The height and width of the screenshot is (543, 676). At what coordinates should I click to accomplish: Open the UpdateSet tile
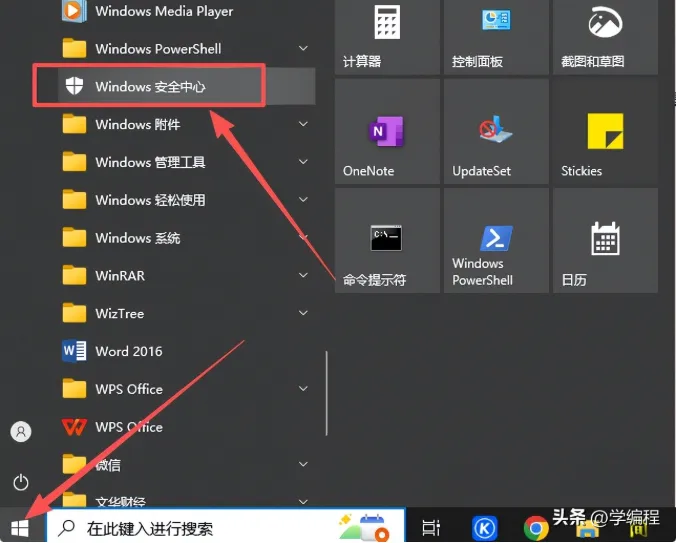tap(496, 131)
